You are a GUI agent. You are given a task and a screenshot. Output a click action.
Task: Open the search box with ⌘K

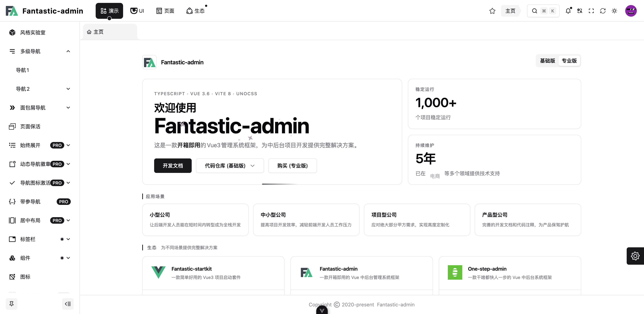tap(543, 11)
